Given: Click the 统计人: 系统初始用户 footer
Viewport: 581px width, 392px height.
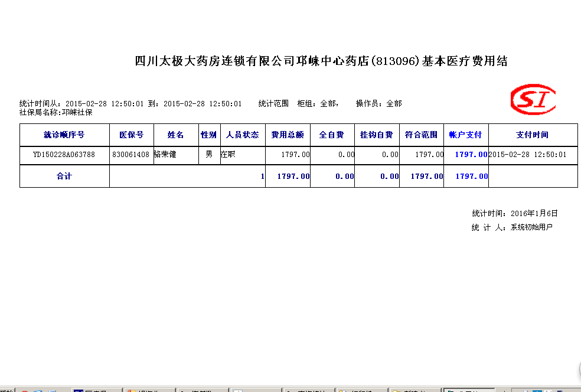Looking at the screenshot, I should coord(512,227).
